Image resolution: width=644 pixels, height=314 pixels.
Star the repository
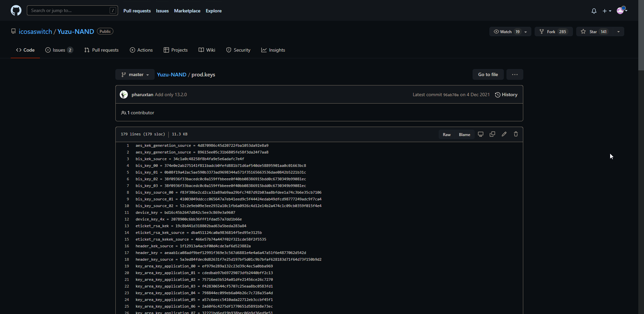click(595, 32)
